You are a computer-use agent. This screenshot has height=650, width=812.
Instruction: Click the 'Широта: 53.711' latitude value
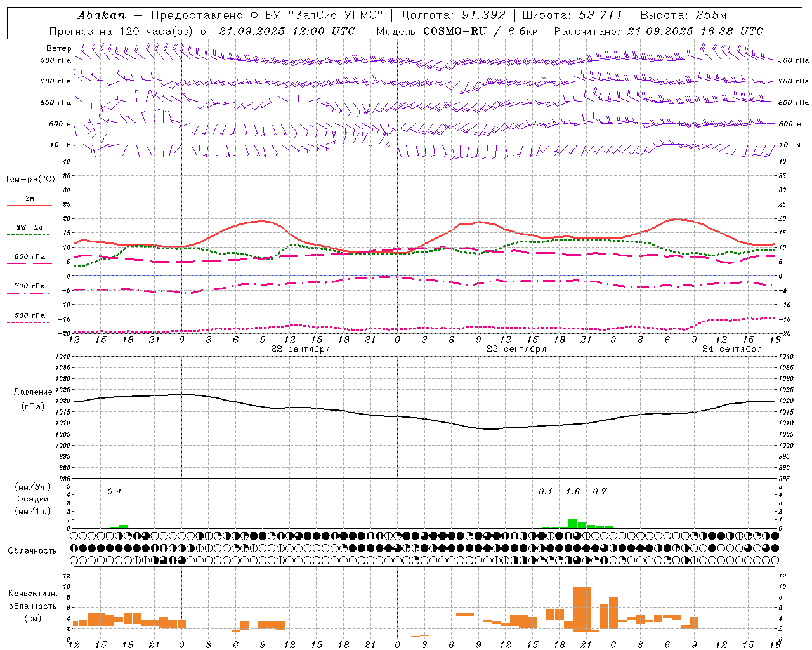(x=572, y=15)
